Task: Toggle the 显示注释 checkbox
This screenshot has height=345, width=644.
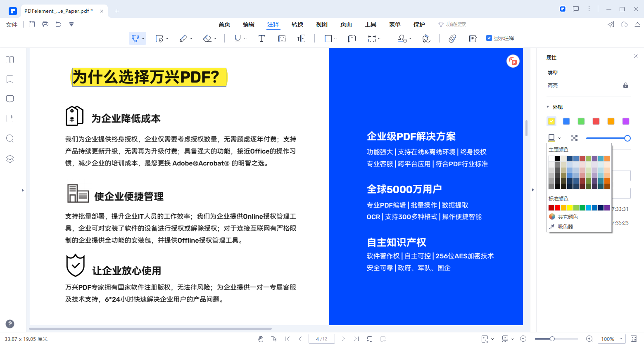Action: [489, 38]
